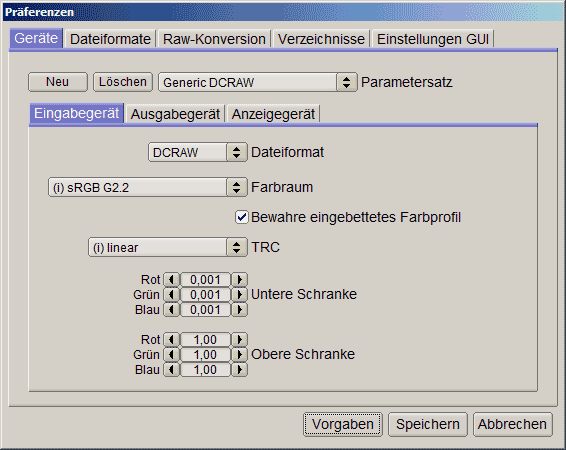Save preferences with Speichern button
This screenshot has width=566, height=450.
tap(428, 424)
